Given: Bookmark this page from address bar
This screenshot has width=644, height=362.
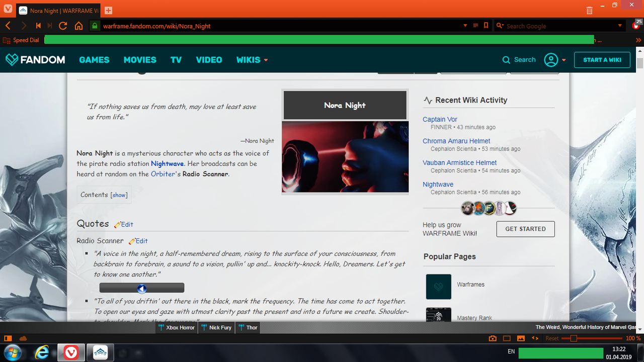Looking at the screenshot, I should coord(486,26).
